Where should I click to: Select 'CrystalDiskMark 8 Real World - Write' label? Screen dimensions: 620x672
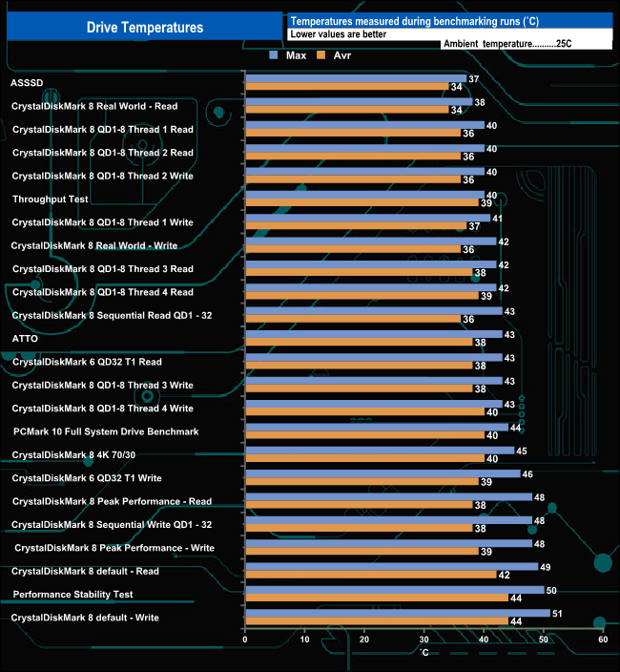(93, 245)
